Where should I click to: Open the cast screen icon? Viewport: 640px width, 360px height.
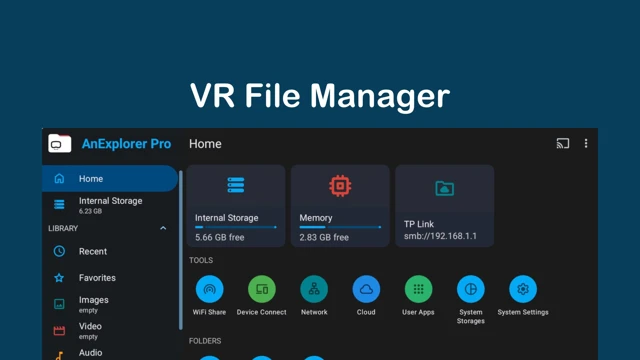pyautogui.click(x=562, y=143)
